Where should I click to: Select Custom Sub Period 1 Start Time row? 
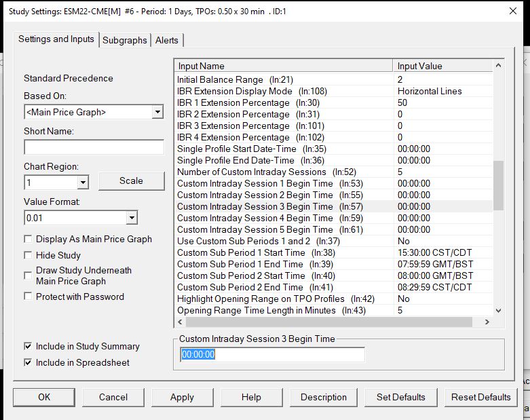[x=334, y=252]
